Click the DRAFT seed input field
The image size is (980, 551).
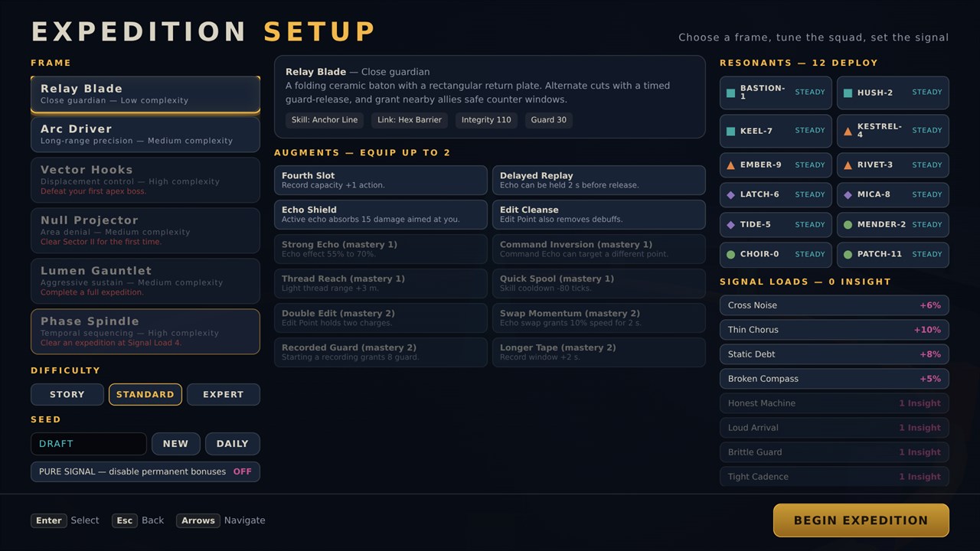(89, 444)
